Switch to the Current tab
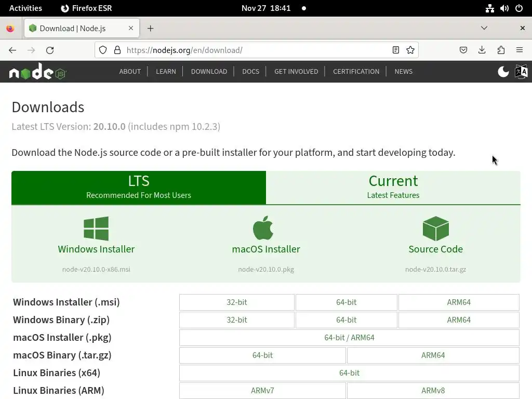The image size is (532, 399). 393,188
